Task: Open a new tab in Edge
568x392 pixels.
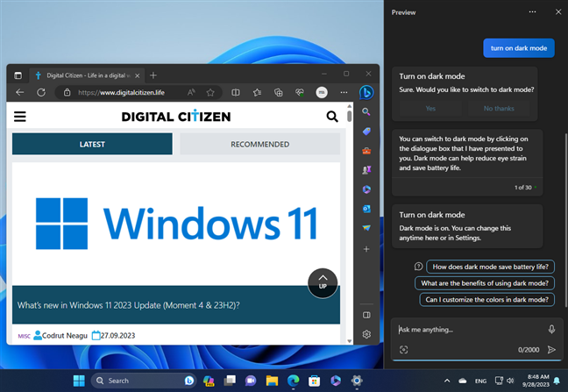Action: point(153,75)
